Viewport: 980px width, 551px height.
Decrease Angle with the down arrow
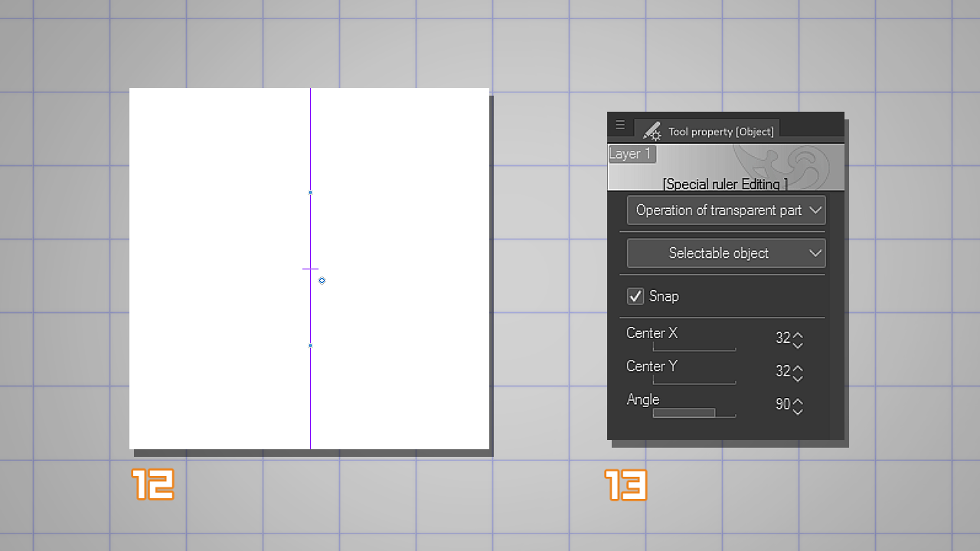798,411
